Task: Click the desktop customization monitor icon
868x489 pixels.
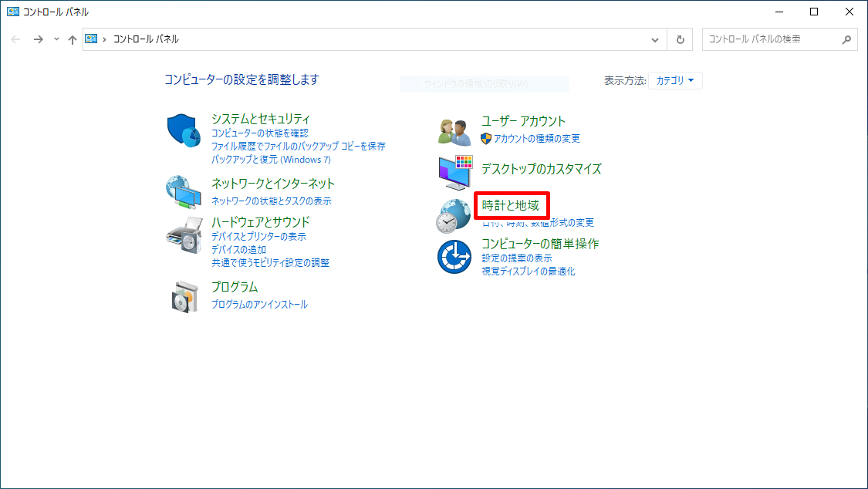Action: [454, 173]
